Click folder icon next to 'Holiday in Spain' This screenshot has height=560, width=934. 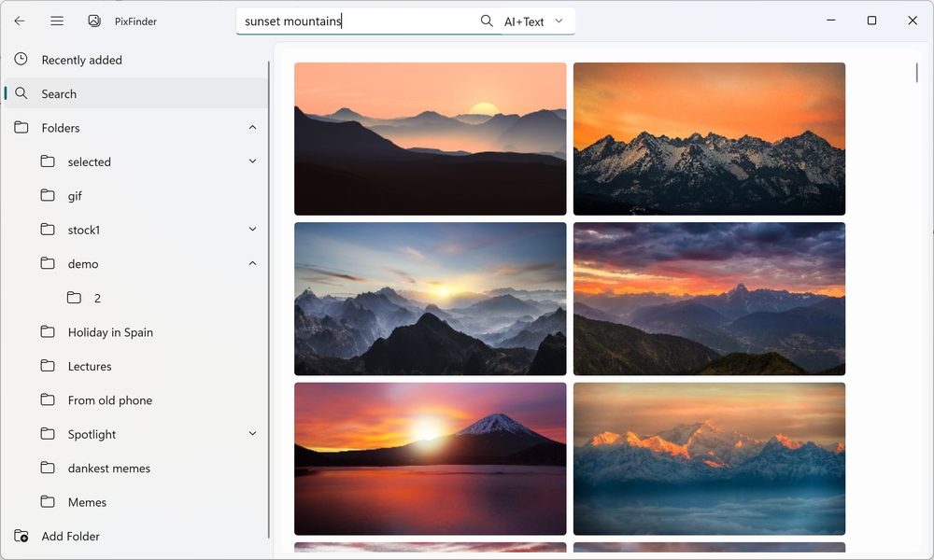48,331
